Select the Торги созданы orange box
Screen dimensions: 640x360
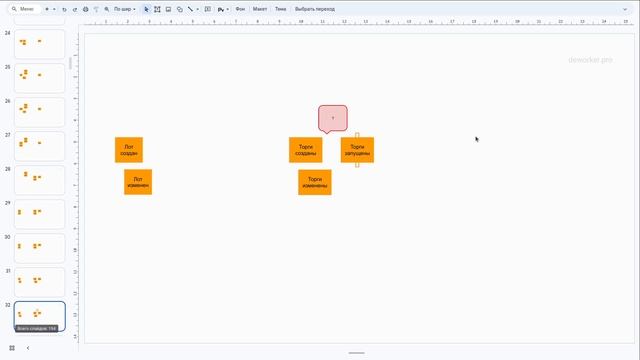[306, 150]
